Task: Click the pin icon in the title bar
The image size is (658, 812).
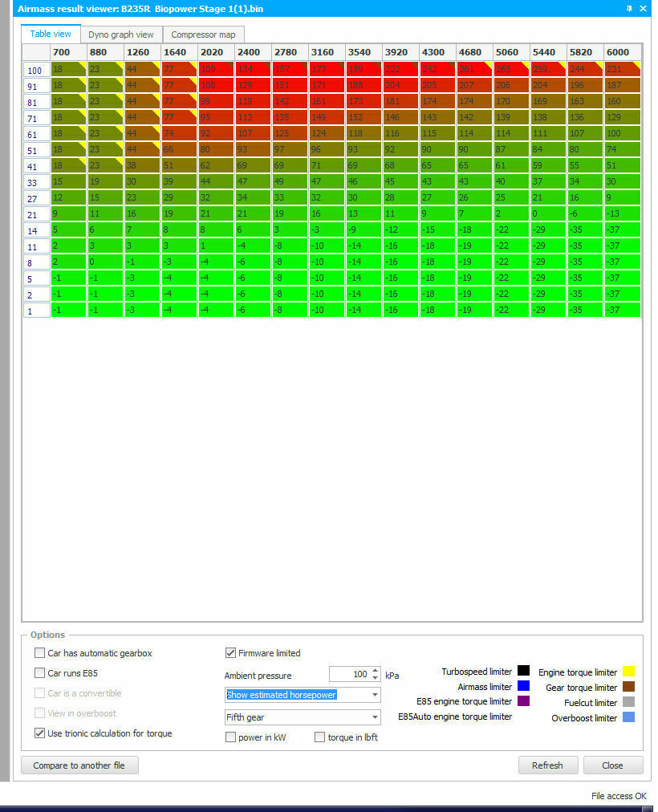Action: click(629, 8)
